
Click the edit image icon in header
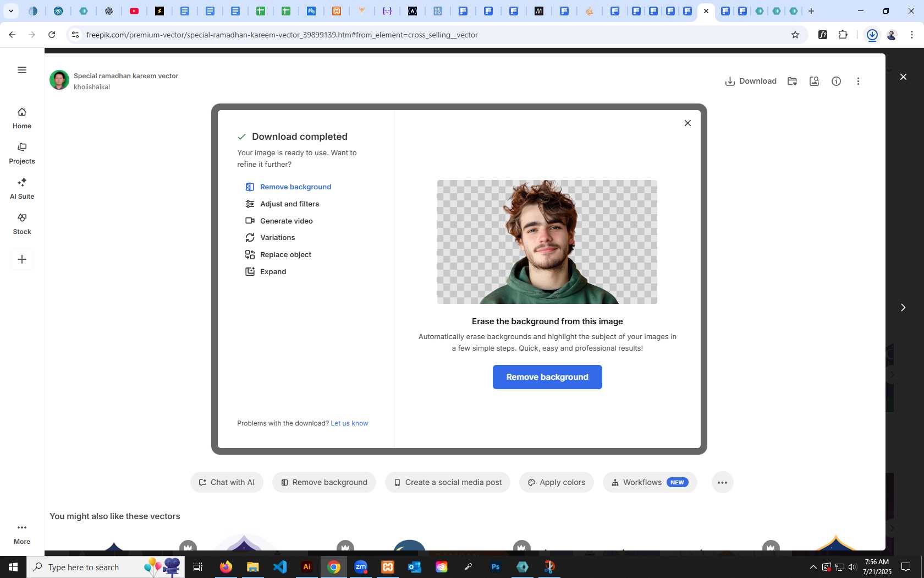(815, 81)
